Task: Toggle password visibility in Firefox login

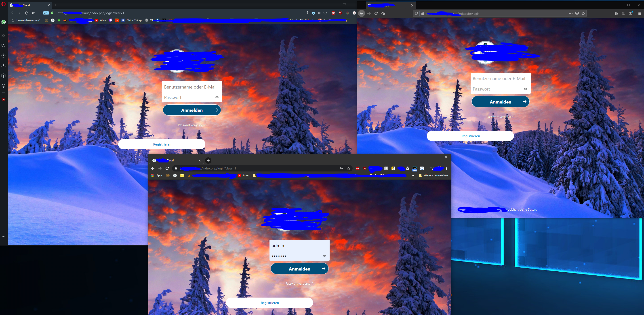Action: (526, 89)
